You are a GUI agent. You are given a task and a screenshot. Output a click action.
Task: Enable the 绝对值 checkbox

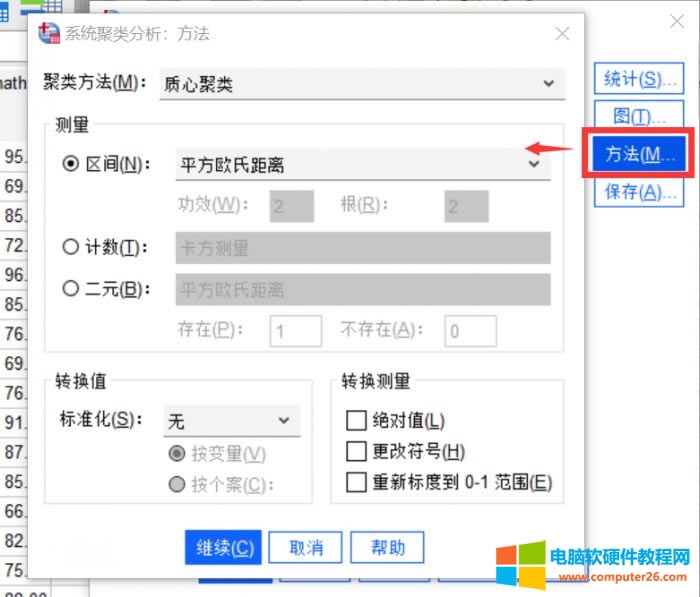[356, 421]
